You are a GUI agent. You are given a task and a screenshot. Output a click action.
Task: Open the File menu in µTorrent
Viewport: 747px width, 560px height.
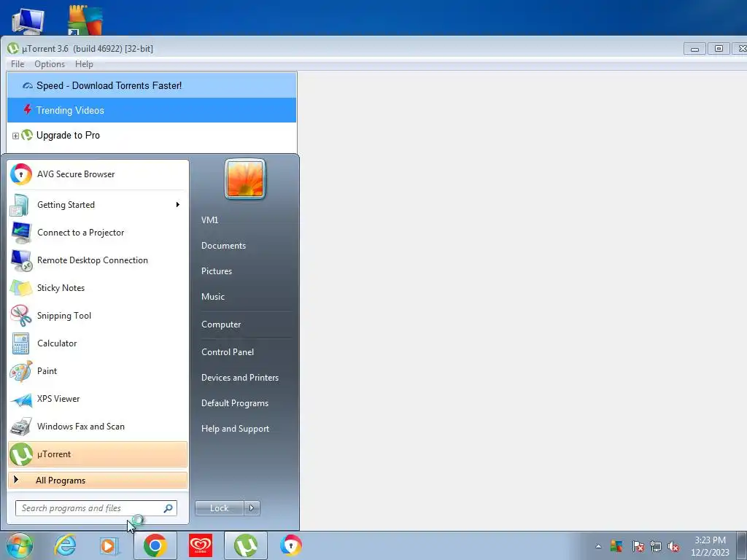click(x=18, y=64)
